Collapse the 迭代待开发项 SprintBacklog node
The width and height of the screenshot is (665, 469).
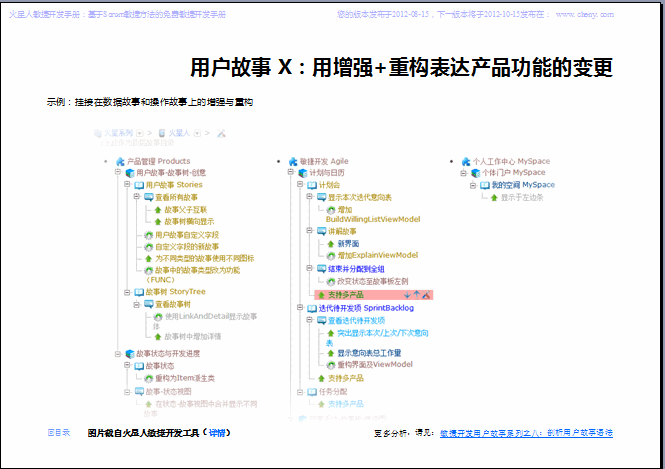[300, 307]
